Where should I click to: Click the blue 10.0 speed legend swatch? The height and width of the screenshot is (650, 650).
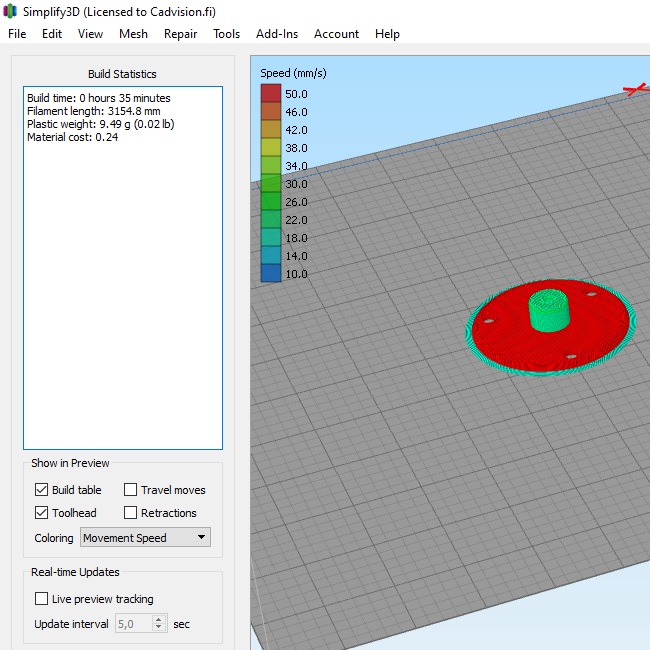click(x=271, y=274)
